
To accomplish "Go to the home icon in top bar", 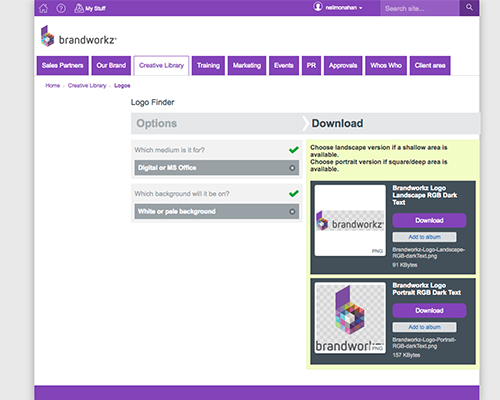I will point(44,8).
